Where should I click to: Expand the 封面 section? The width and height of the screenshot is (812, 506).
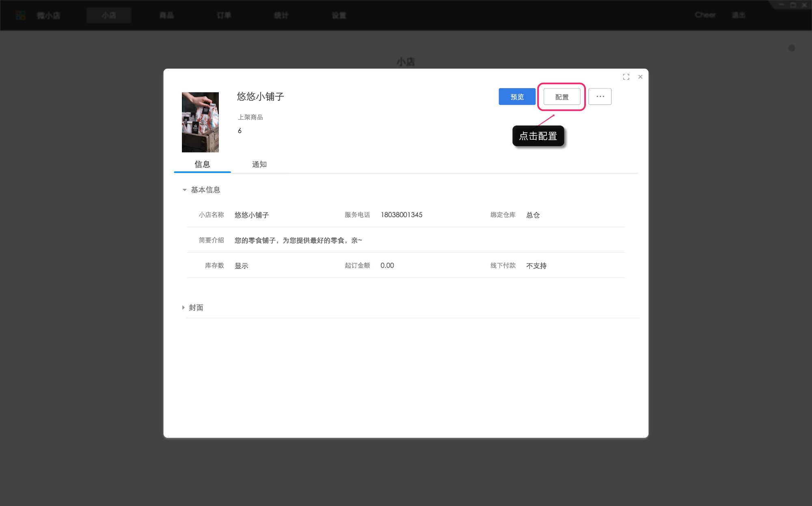(195, 307)
